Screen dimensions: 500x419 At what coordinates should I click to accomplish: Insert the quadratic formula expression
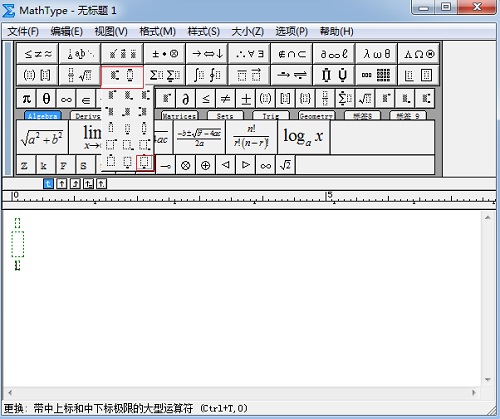(x=199, y=137)
